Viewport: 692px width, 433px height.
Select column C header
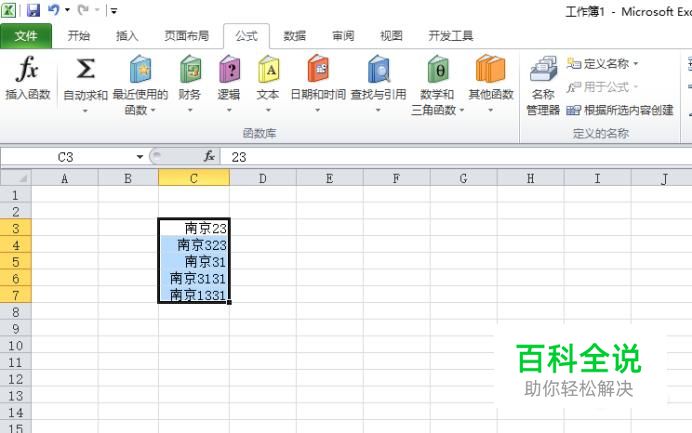(194, 179)
